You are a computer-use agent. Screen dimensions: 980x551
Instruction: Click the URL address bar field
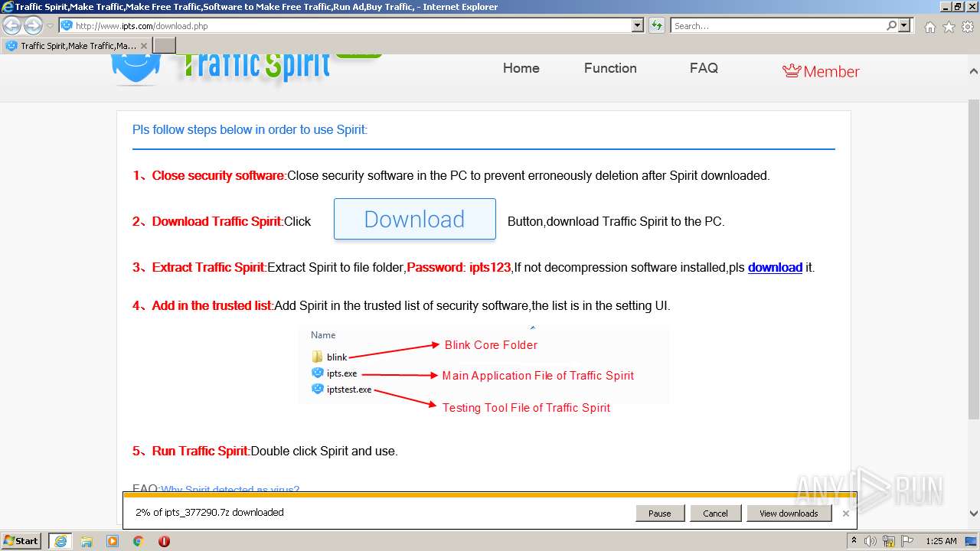pyautogui.click(x=352, y=26)
